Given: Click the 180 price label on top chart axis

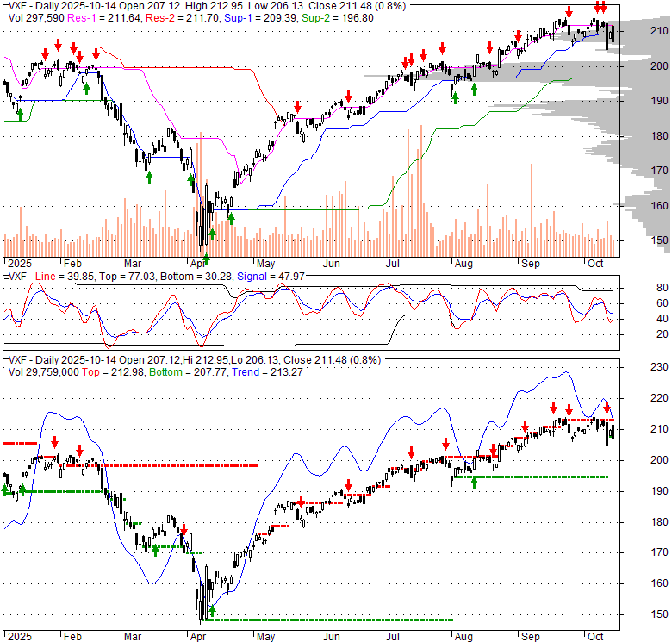Looking at the screenshot, I should [659, 136].
